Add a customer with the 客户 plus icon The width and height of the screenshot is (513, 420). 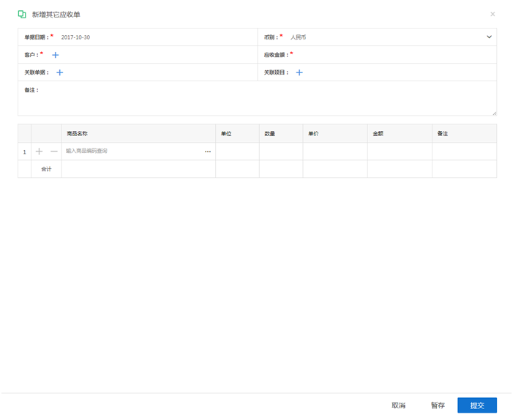[56, 55]
